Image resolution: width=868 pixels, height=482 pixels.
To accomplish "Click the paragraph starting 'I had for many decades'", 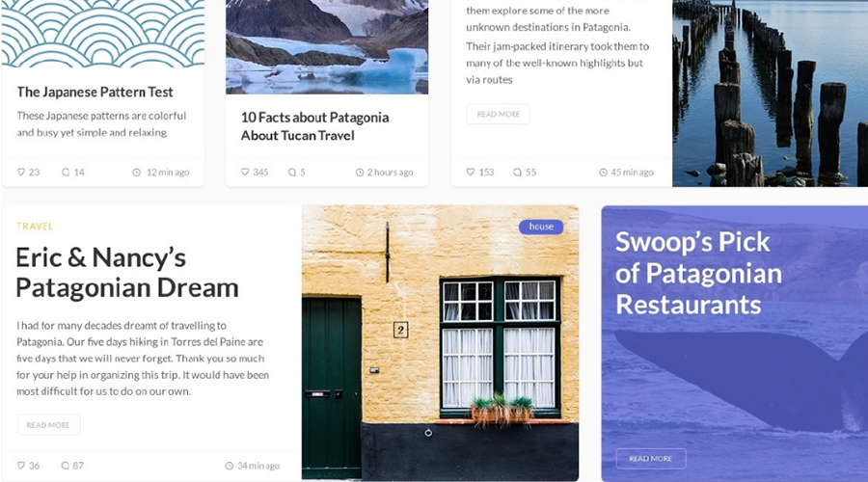I will [x=143, y=358].
